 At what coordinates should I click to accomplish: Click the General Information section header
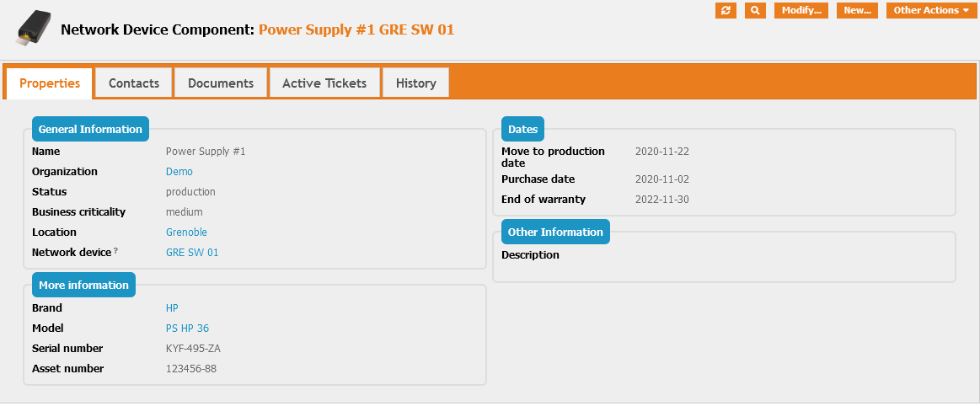click(x=90, y=130)
